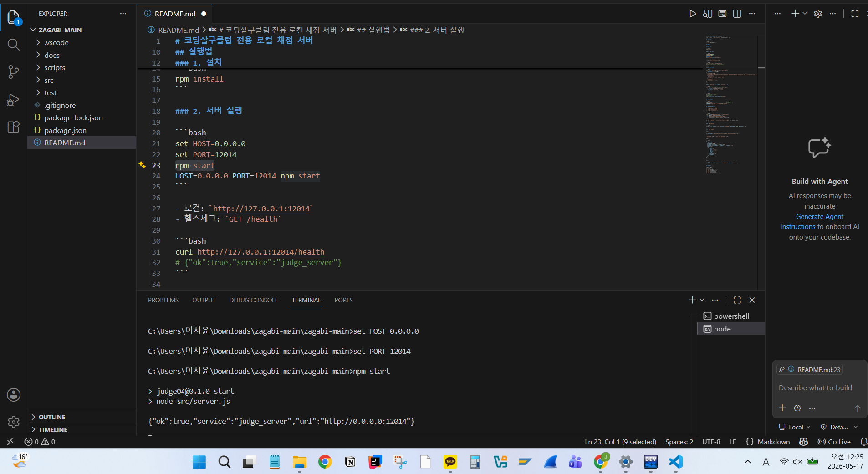868x474 pixels.
Task: Open the Accounts menu in activity bar
Action: 14,395
